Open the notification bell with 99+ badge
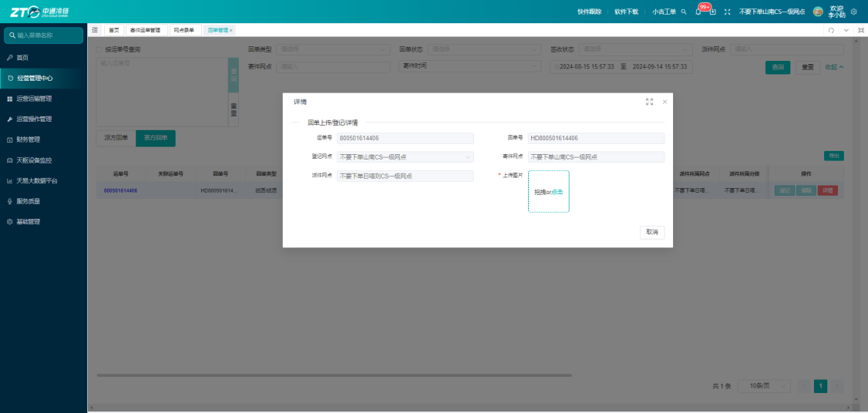The image size is (868, 413). 698,12
